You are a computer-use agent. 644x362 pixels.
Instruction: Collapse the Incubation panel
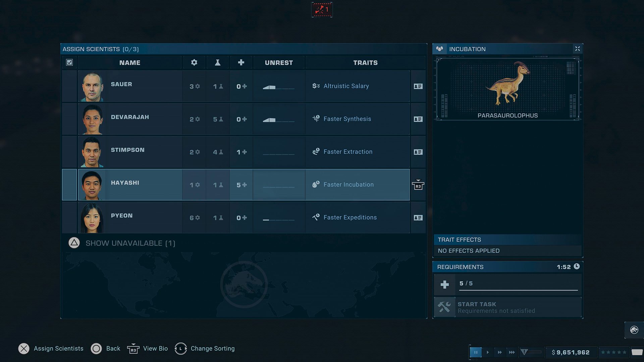577,49
